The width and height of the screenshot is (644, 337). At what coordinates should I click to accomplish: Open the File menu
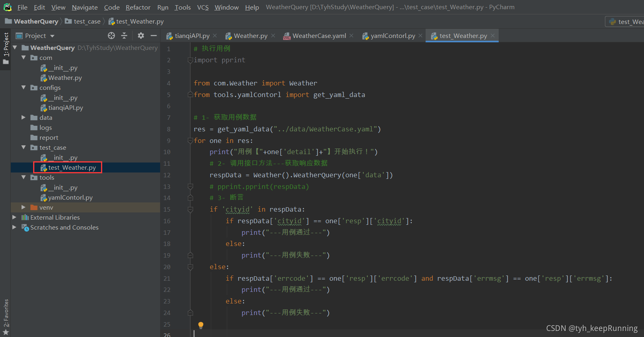pos(22,7)
